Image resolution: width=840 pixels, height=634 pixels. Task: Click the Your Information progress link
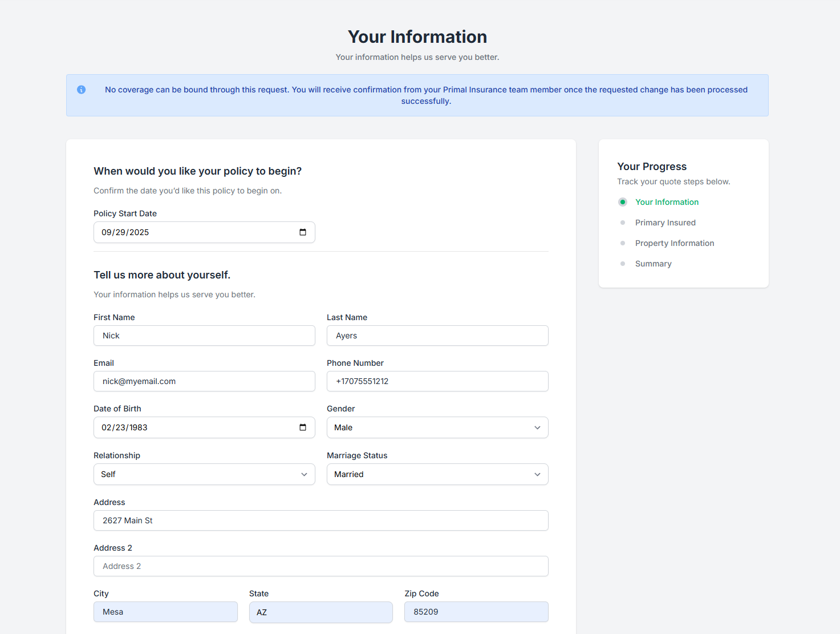667,202
